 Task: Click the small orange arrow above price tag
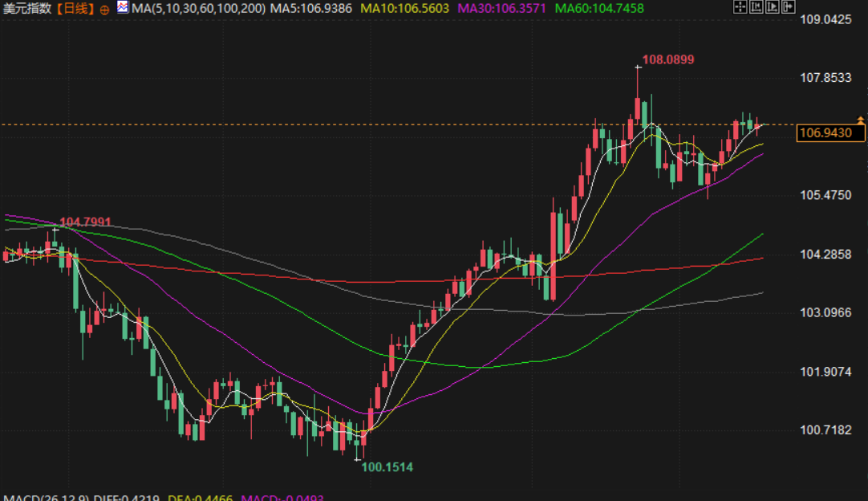pyautogui.click(x=860, y=120)
